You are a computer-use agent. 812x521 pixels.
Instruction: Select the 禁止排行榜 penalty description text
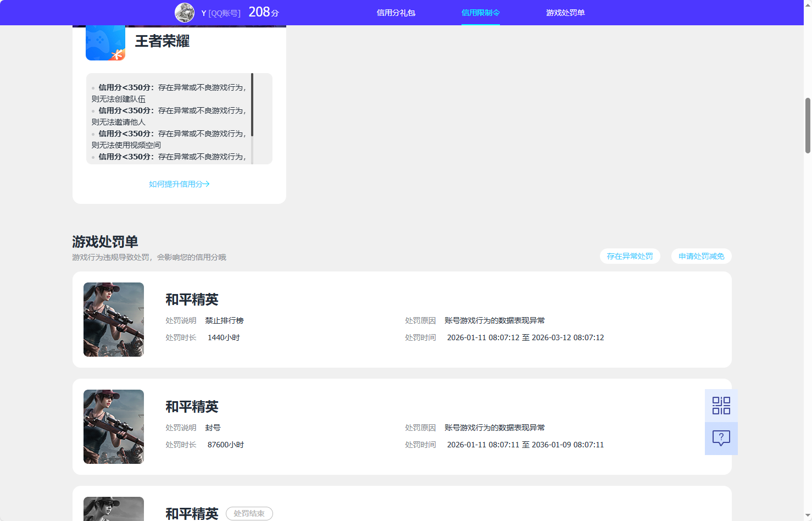224,320
